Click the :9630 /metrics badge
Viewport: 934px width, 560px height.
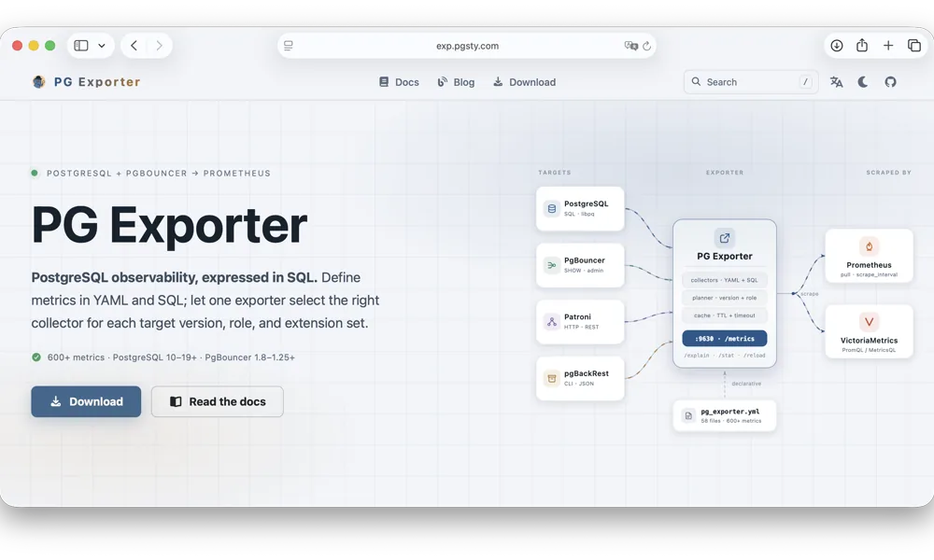point(725,339)
